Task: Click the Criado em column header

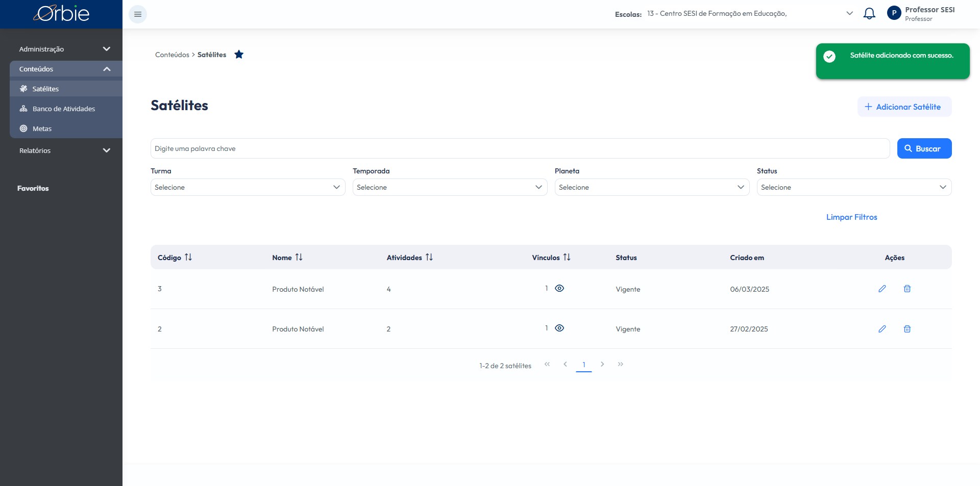Action: (747, 258)
